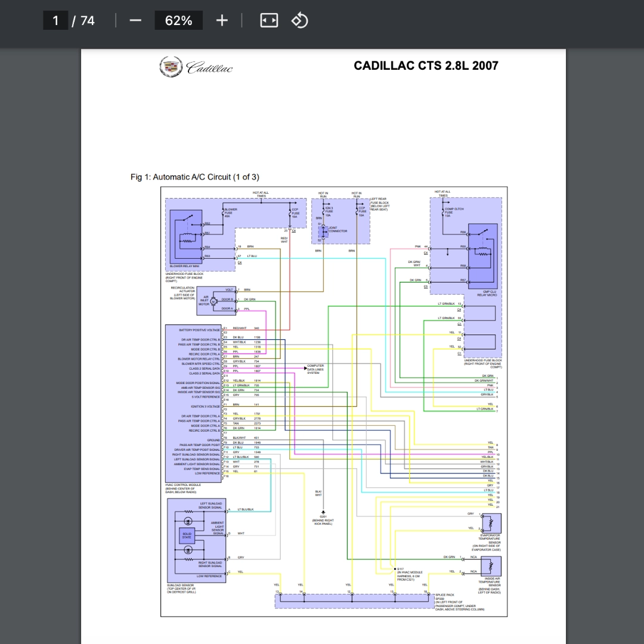Image resolution: width=644 pixels, height=644 pixels.
Task: Click the 'CLASS 2 SERIAL DATA' E9 label
Action: click(x=205, y=369)
